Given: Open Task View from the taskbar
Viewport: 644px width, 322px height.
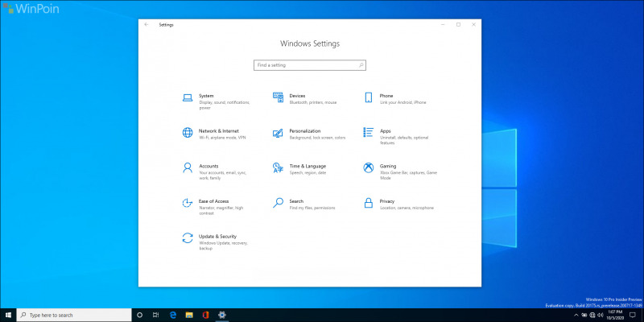Looking at the screenshot, I should point(155,315).
